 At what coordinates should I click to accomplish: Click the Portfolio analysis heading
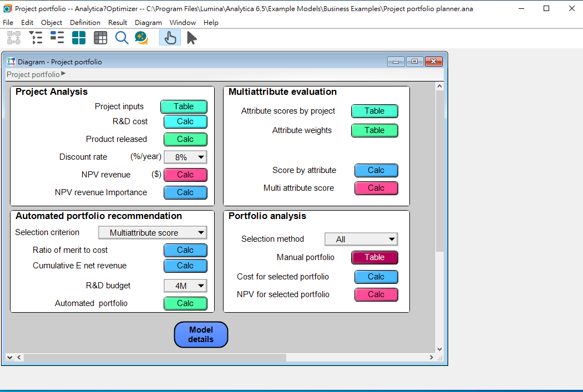(x=267, y=216)
